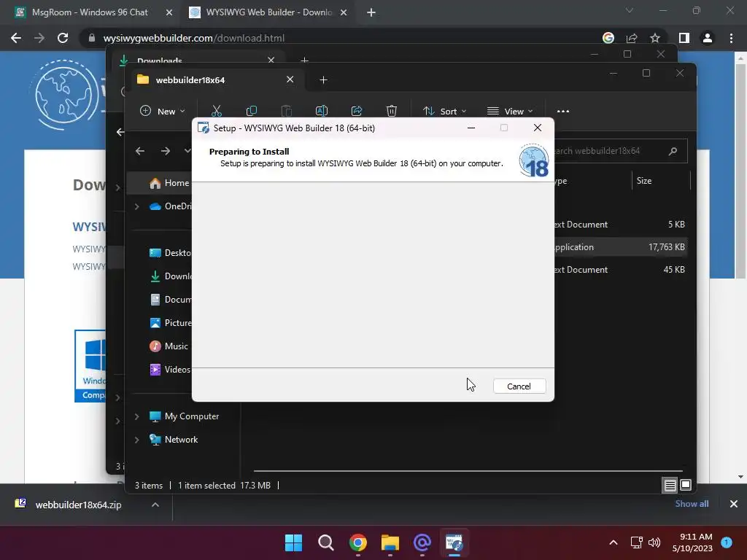Viewport: 747px width, 560px height.
Task: Reload the Chrome page
Action: (63, 38)
